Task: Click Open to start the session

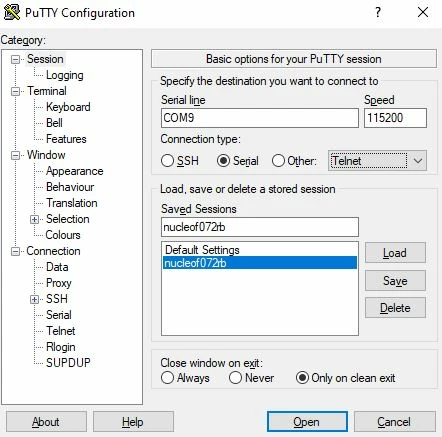Action: point(307,422)
